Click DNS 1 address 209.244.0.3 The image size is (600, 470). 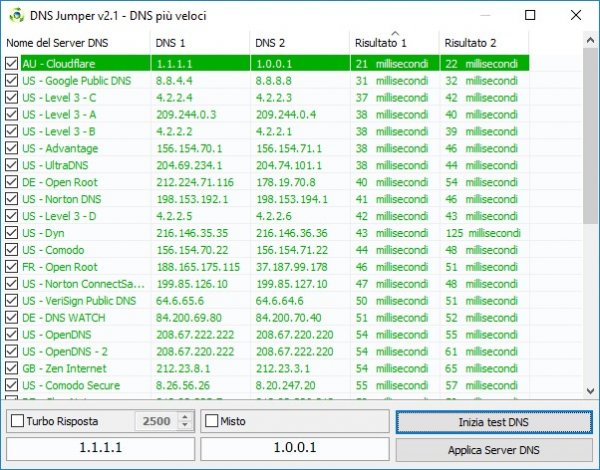[x=186, y=114]
